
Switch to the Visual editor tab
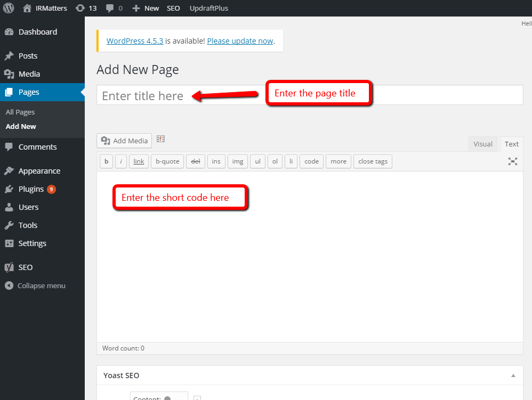(483, 144)
